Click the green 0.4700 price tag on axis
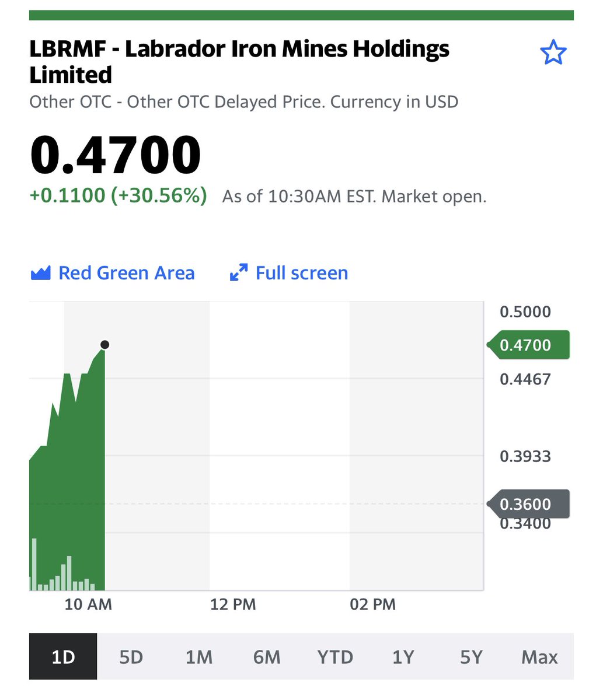 (x=528, y=345)
